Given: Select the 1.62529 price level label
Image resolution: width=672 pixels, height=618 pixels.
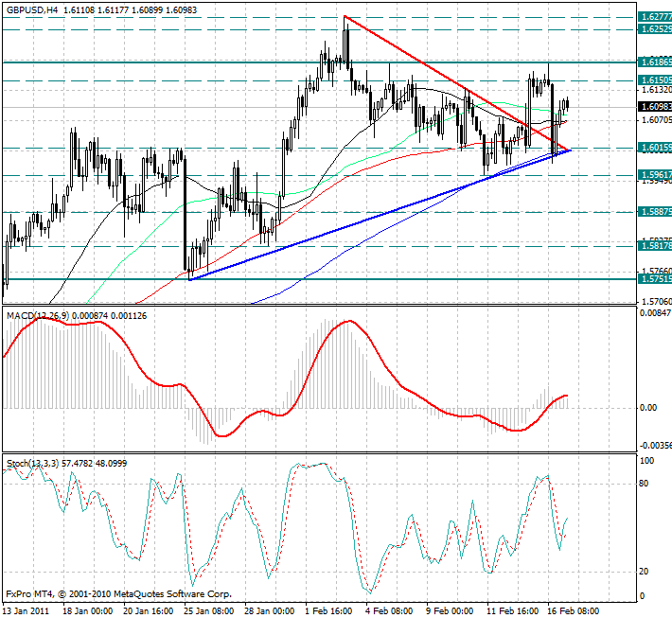Looking at the screenshot, I should (x=655, y=29).
